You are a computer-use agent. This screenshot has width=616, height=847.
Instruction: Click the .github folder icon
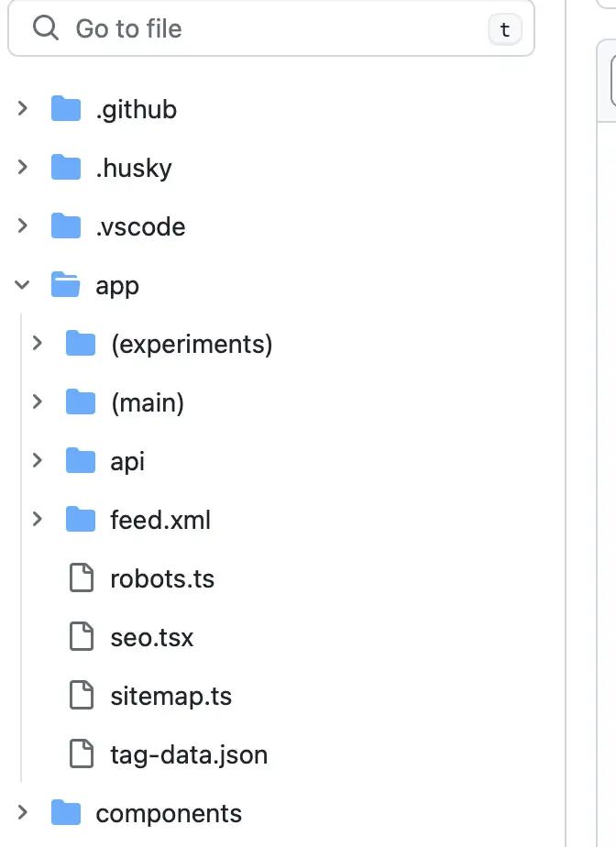coord(66,108)
